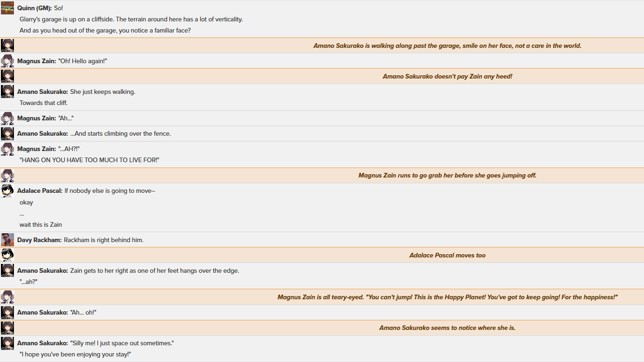
Task: Click 'Adalace Pascal:' speaker name
Action: point(40,191)
